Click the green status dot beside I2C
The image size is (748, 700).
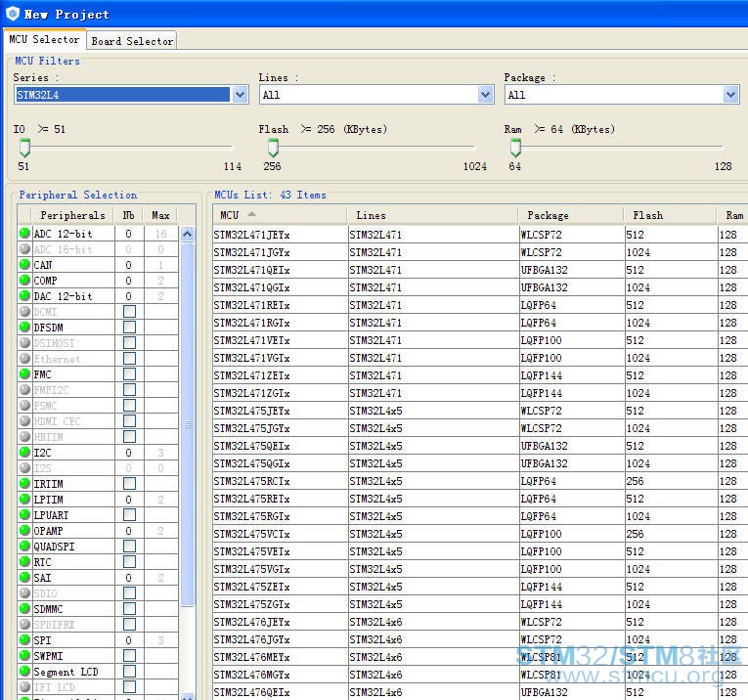[24, 452]
